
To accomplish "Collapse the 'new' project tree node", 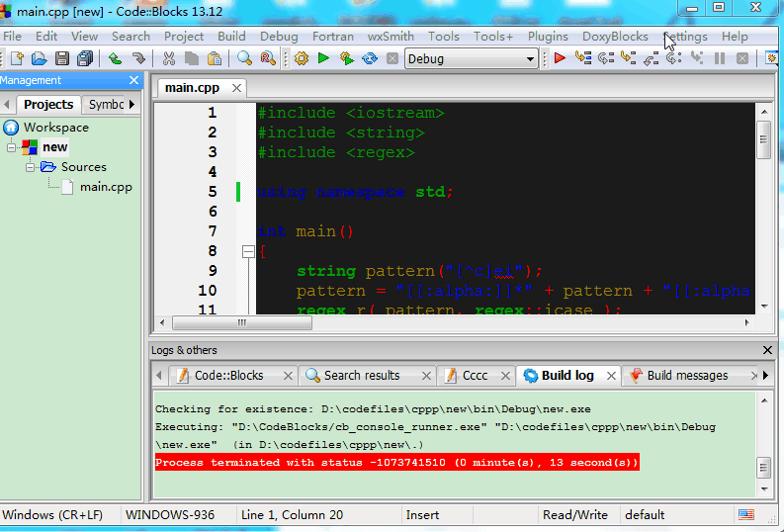I will [x=12, y=147].
